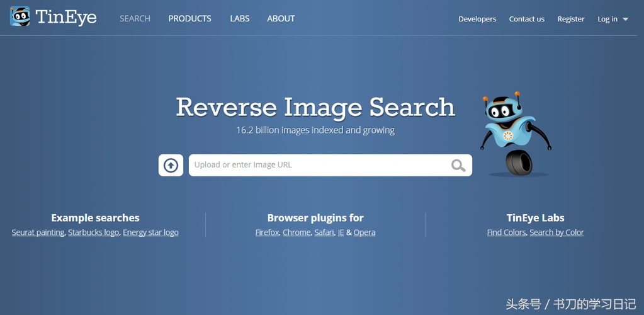Try the Seurat painting example search
The height and width of the screenshot is (315, 644).
click(38, 232)
